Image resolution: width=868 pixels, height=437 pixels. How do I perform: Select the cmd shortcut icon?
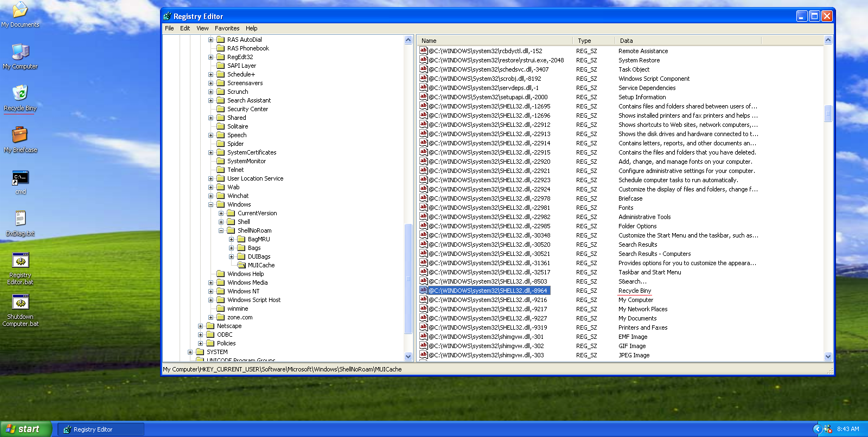point(20,178)
